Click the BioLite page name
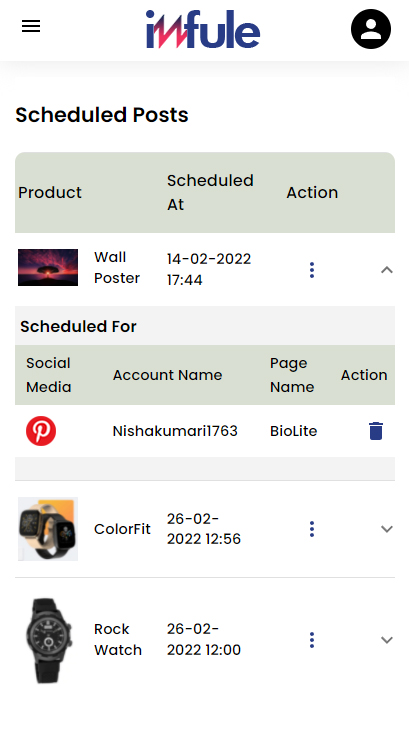409x732 pixels. click(294, 431)
